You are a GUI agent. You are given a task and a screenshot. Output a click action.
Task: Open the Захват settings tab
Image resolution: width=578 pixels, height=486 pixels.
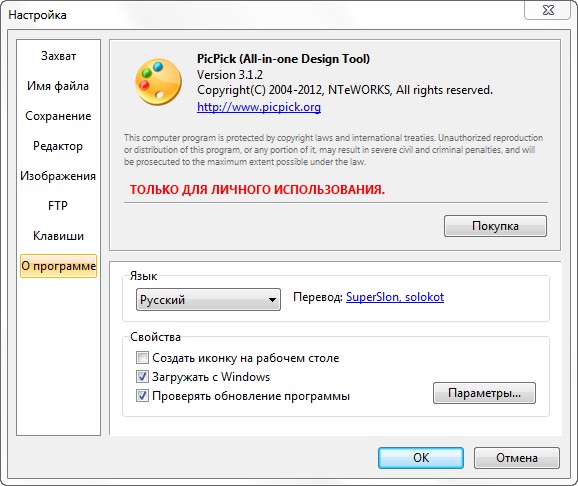[x=58, y=56]
